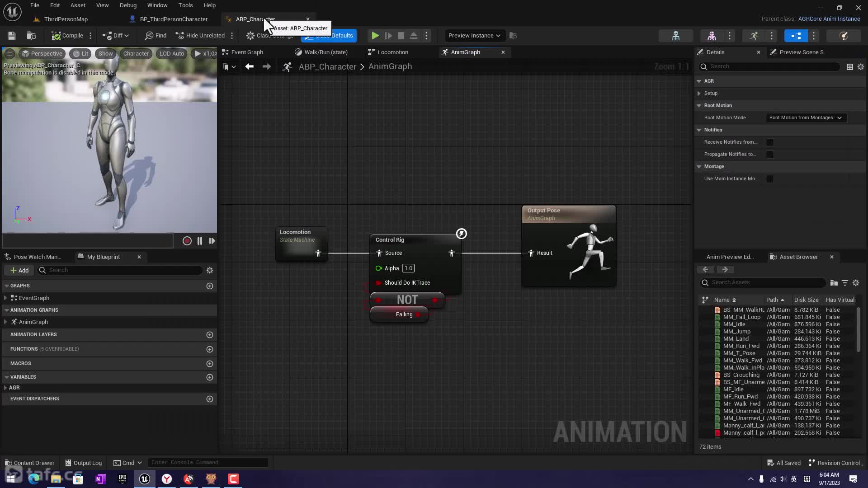Open Root Motion Mode dropdown

(x=806, y=118)
